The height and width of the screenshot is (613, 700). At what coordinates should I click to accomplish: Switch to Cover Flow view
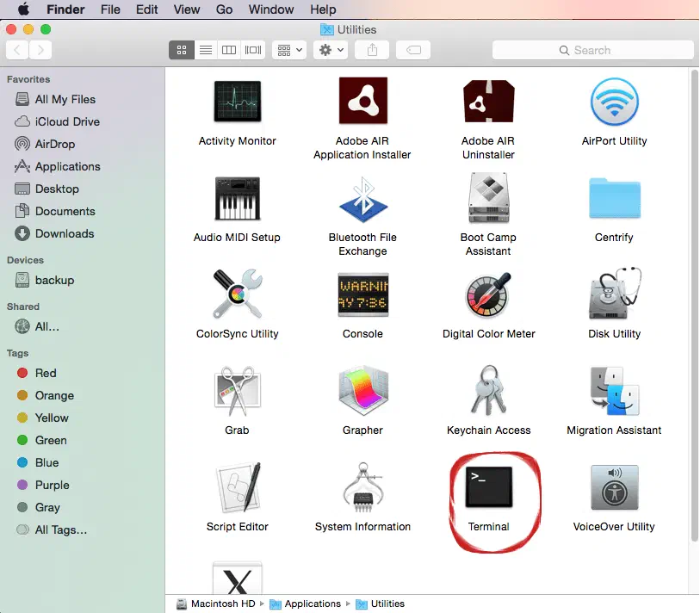(253, 50)
